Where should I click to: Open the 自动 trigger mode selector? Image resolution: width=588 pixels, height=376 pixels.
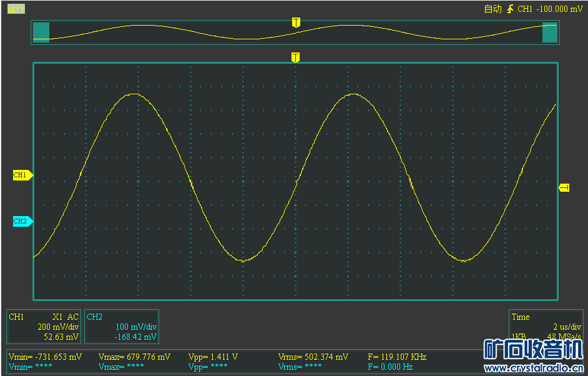click(x=492, y=9)
